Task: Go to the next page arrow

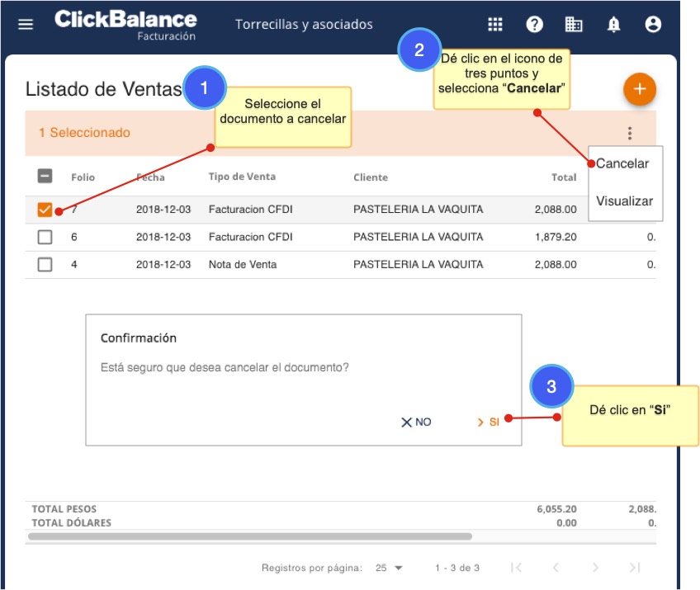Action: coord(595,568)
